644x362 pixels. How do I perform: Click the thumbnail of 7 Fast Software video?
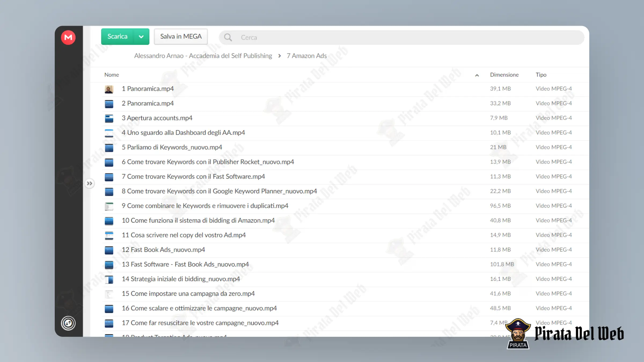coord(109,177)
